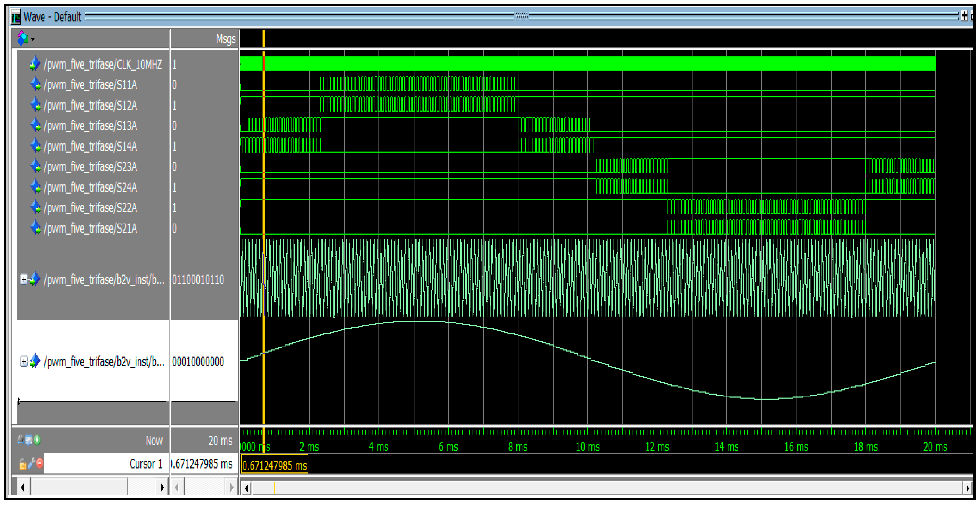Click the red Delete Cursor icon
Screen dimensions: 980x506
click(40, 463)
